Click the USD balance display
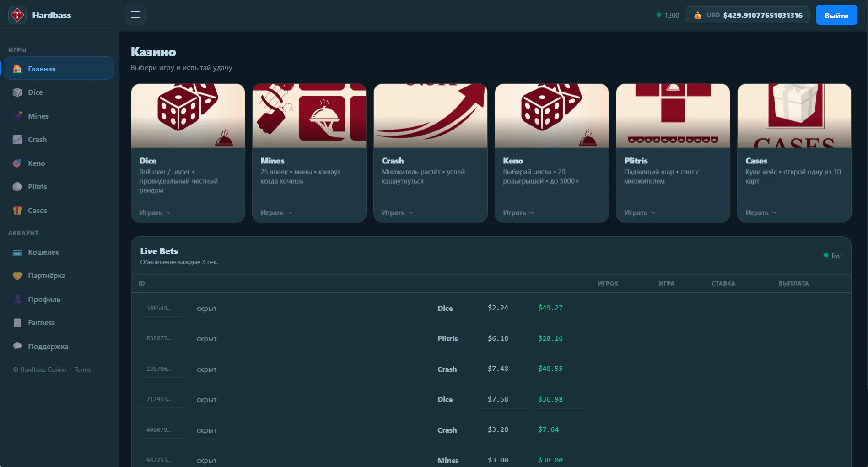 (x=747, y=15)
